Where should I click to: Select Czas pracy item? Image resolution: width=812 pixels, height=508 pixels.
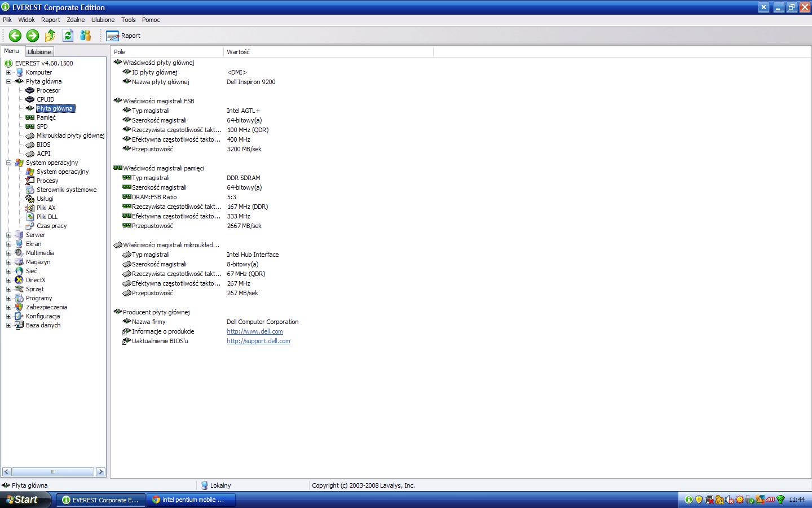52,226
